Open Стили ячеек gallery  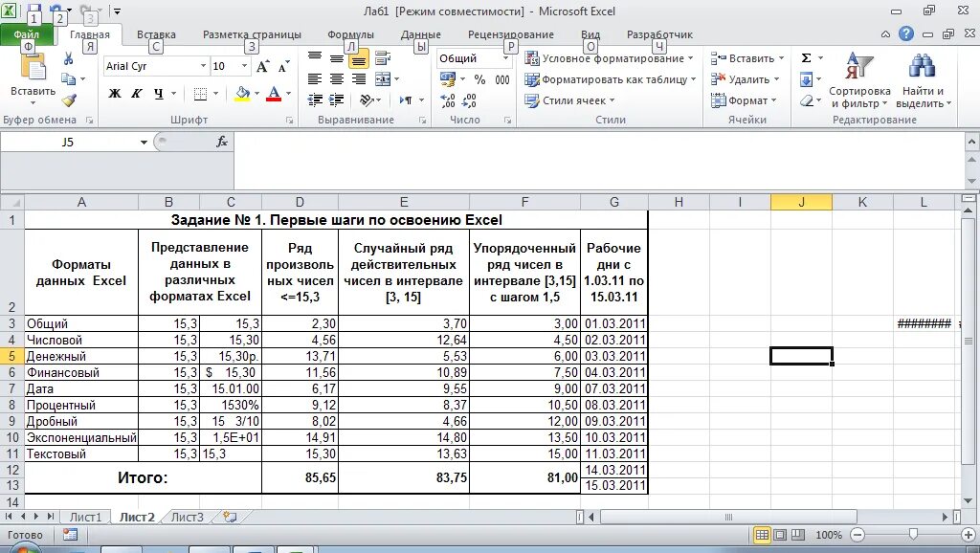569,100
